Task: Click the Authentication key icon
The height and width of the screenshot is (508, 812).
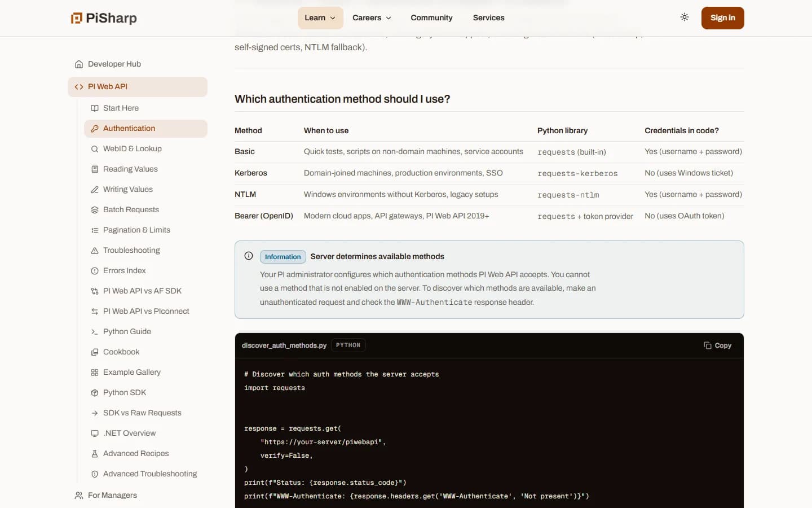Action: click(x=95, y=129)
